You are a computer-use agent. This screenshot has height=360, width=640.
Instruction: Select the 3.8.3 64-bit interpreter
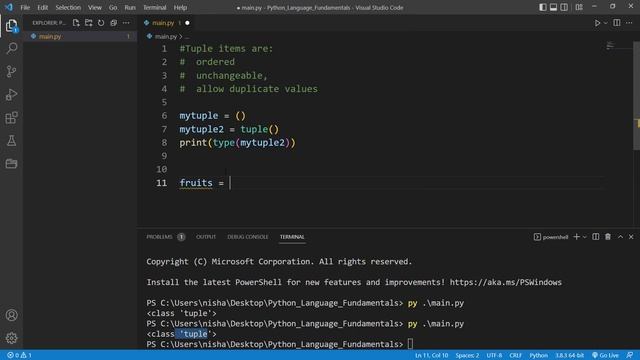(569, 355)
